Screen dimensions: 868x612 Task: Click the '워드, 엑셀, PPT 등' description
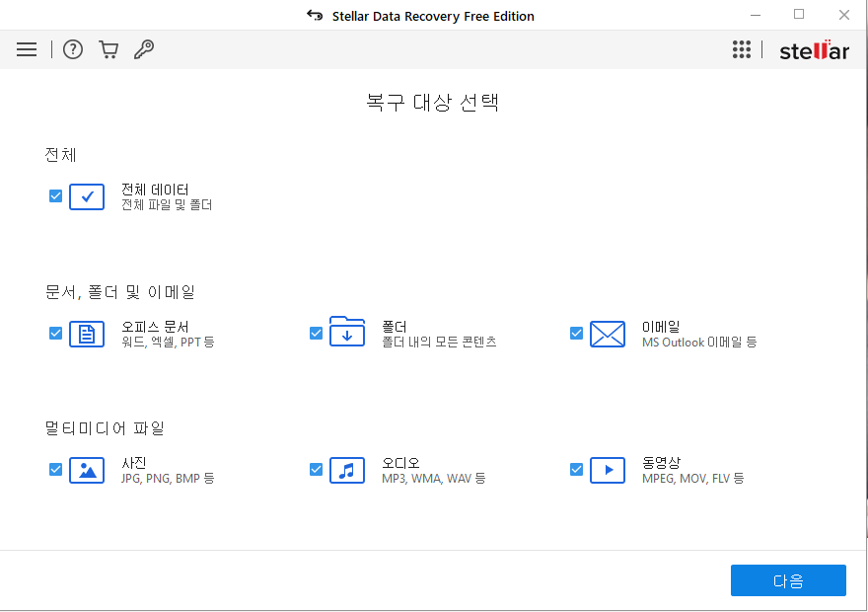pos(168,342)
